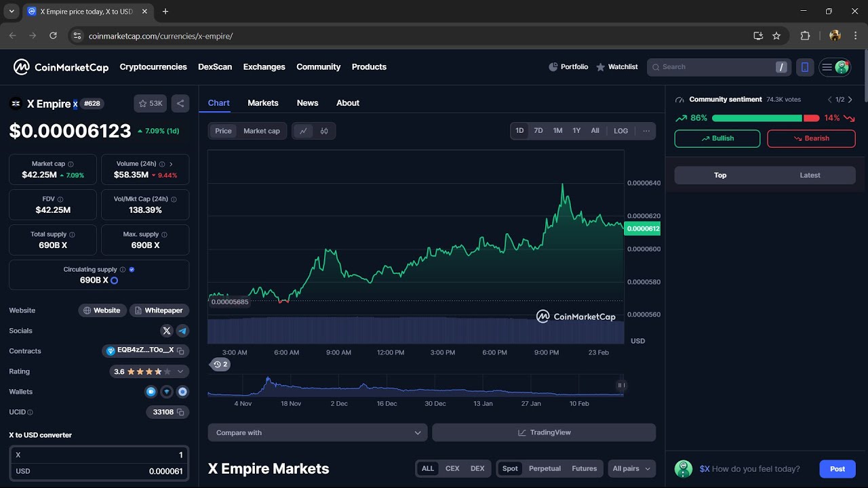This screenshot has height=488, width=868.
Task: Expand the Compare with dropdown
Action: [x=318, y=432]
